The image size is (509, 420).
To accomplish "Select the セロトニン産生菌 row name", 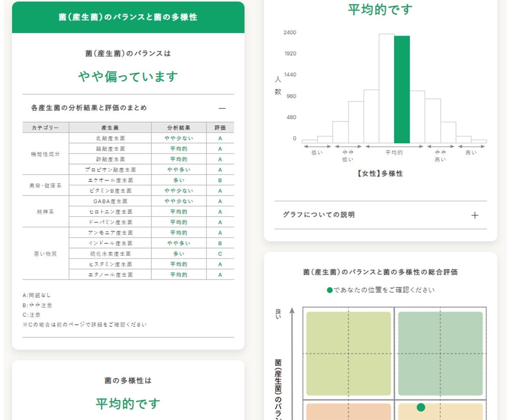I will 110,212.
